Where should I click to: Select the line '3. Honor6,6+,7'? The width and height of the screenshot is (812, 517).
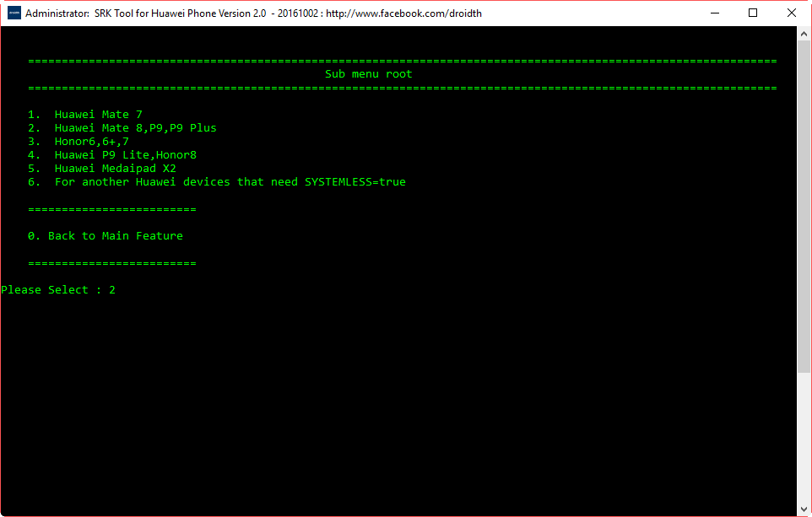(78, 142)
